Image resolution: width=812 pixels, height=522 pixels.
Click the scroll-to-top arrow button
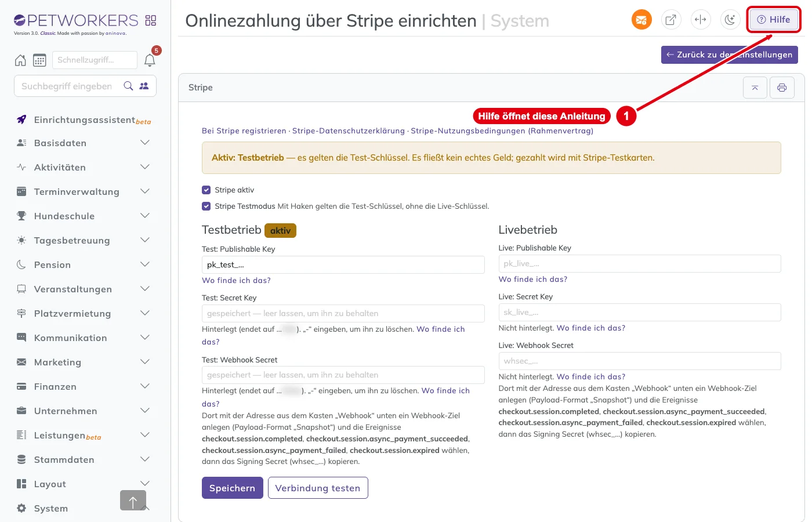[x=133, y=501]
